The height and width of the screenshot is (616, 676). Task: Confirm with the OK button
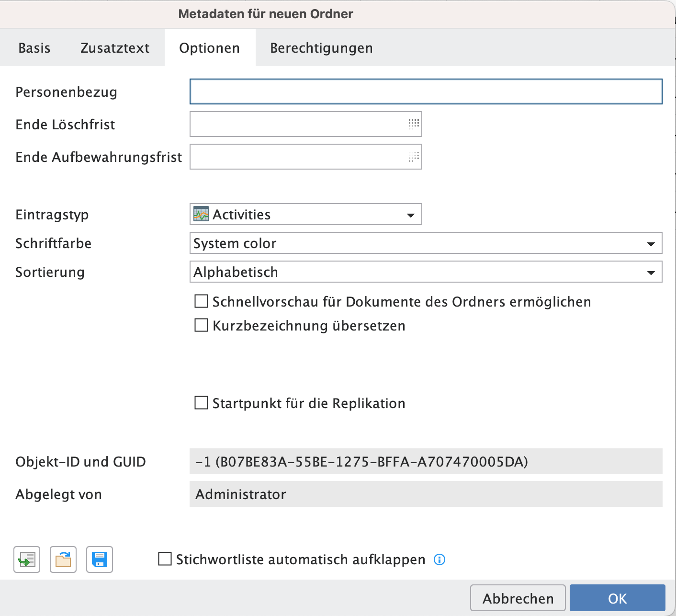pyautogui.click(x=617, y=598)
